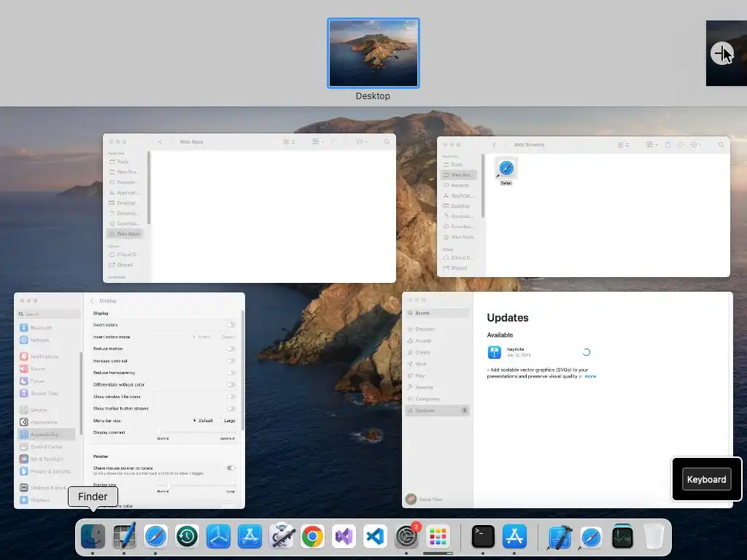Toggle Reduce motion switch

click(x=231, y=349)
